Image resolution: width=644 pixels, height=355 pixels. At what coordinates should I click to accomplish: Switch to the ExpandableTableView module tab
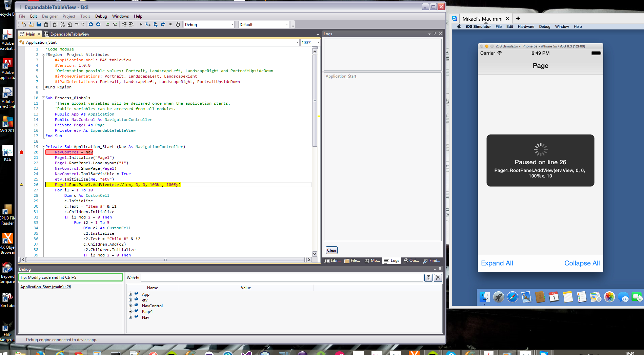click(67, 34)
